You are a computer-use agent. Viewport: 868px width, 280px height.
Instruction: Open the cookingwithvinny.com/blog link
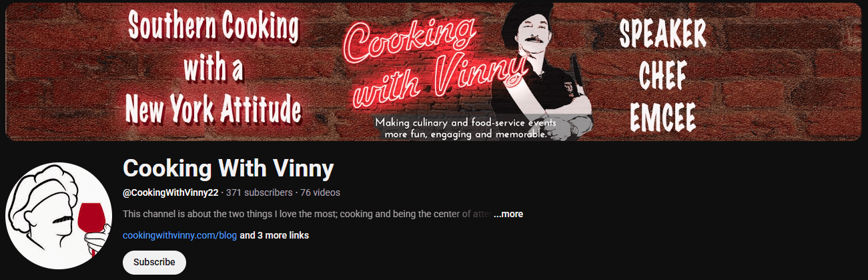(x=179, y=236)
